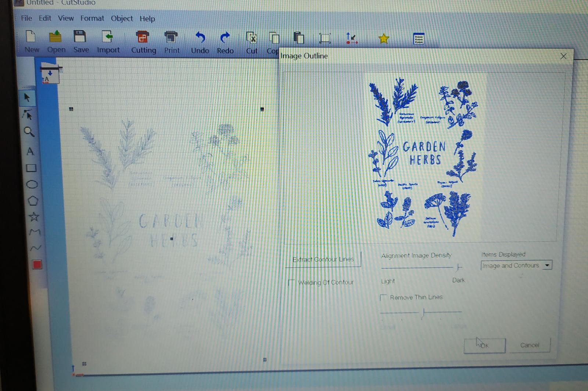588x391 pixels.
Task: Print the design using the Print icon
Action: point(171,42)
